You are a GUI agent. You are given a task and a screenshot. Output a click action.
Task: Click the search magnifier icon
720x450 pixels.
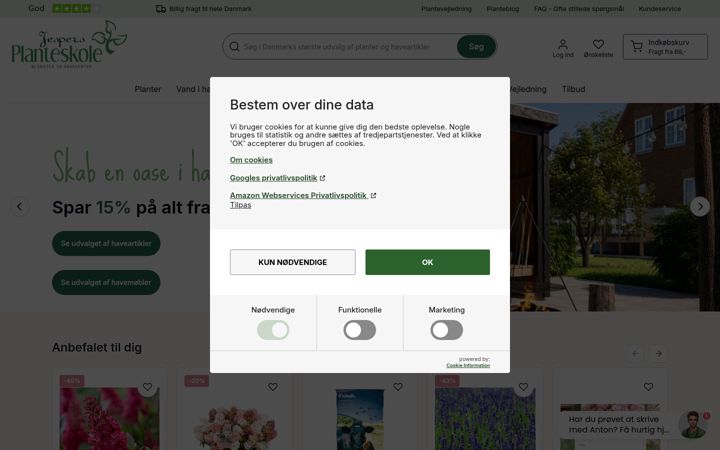coord(234,47)
